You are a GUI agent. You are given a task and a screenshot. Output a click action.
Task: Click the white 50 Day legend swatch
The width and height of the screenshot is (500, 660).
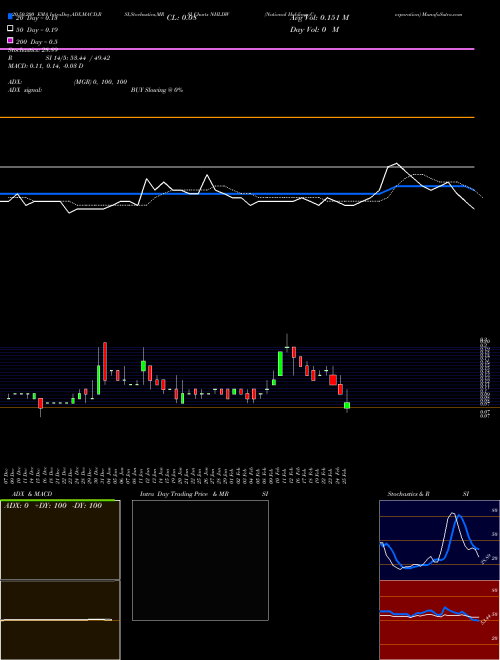pos(10,29)
